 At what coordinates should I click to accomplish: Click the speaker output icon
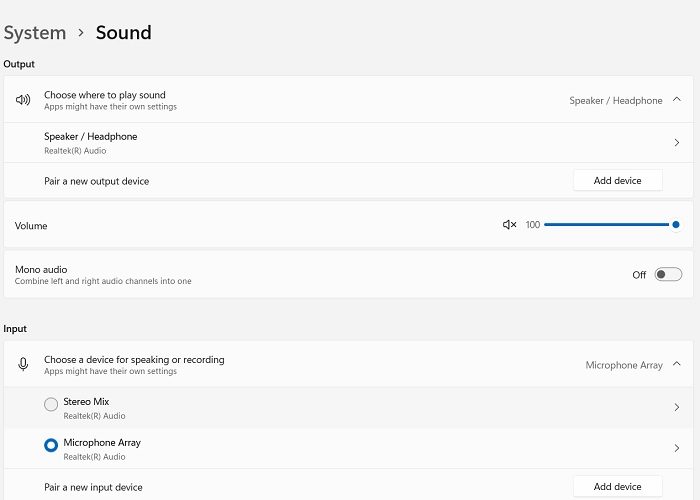[x=23, y=100]
